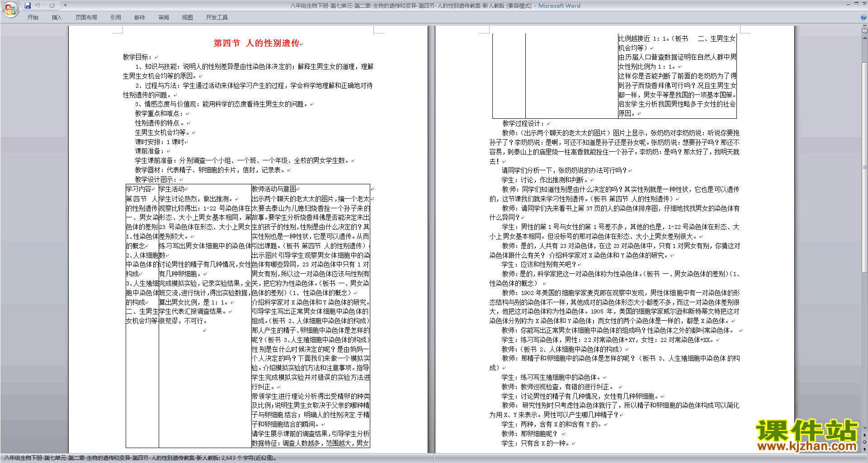Image resolution: width=868 pixels, height=463 pixels.
Task: Switch to the 页面布局 tab
Action: pyautogui.click(x=86, y=18)
